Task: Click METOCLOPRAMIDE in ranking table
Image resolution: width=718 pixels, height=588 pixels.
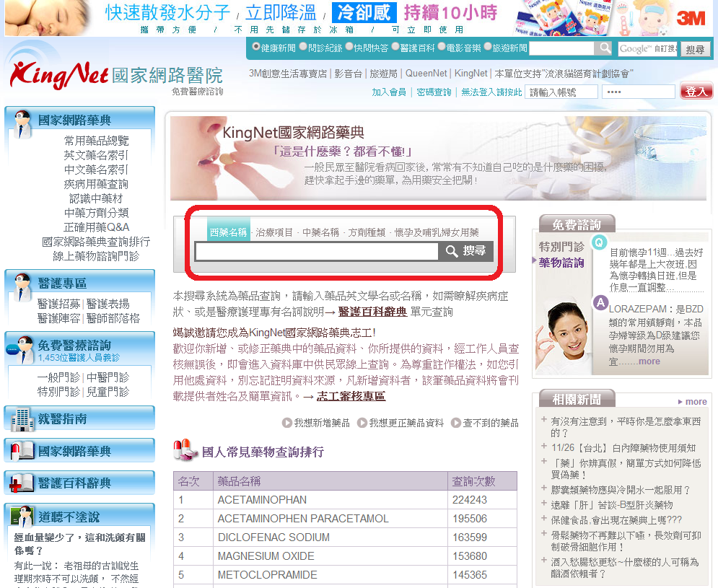Action: (267, 575)
